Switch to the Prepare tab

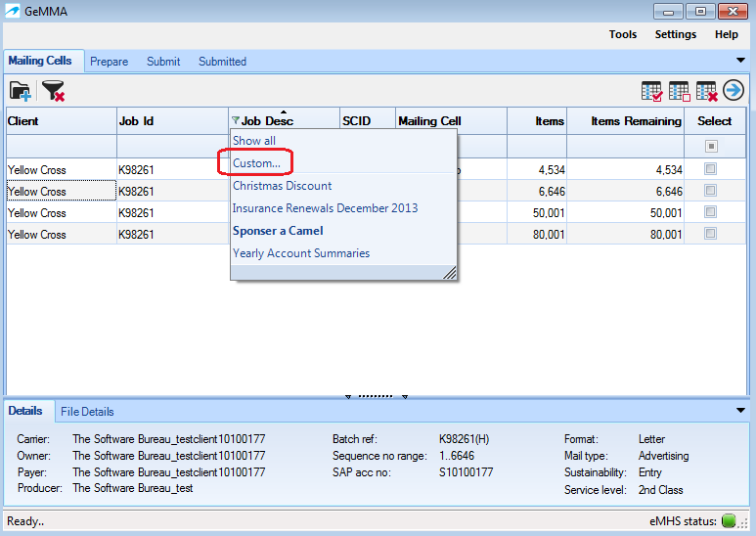pos(109,62)
